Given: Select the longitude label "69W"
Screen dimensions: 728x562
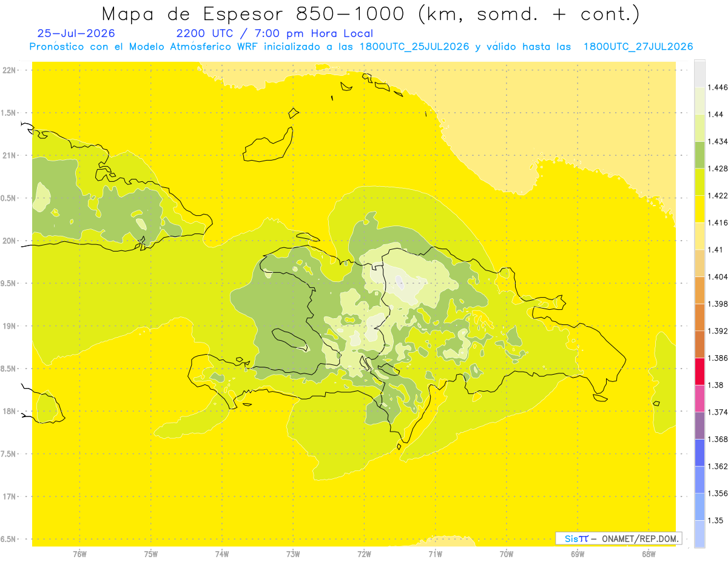Looking at the screenshot, I should tap(578, 554).
